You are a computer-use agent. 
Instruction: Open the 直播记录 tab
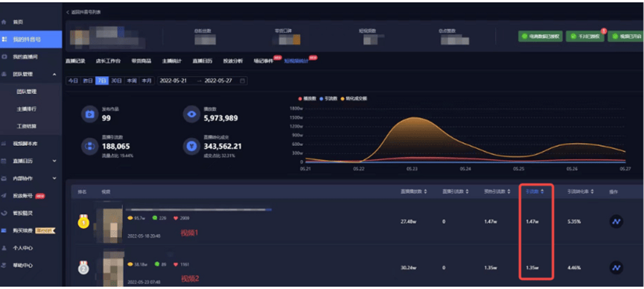coord(76,61)
